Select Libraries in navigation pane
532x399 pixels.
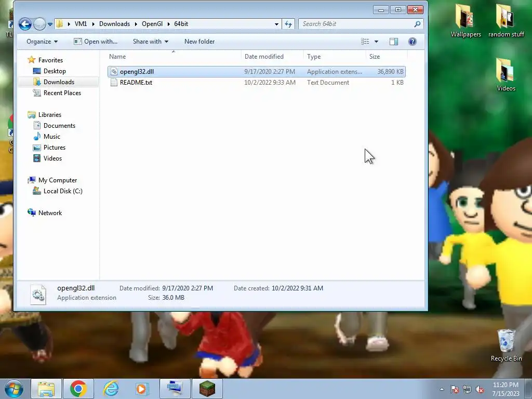pos(49,115)
